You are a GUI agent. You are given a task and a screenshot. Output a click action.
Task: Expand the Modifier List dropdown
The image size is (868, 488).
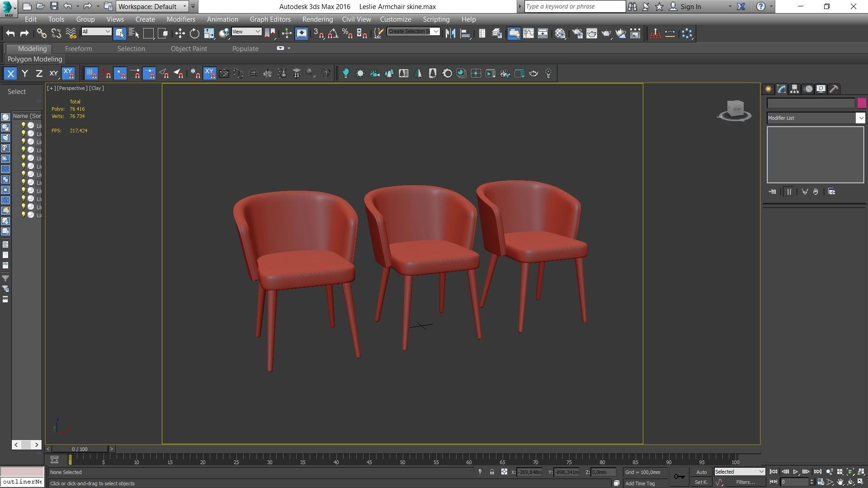coord(860,118)
